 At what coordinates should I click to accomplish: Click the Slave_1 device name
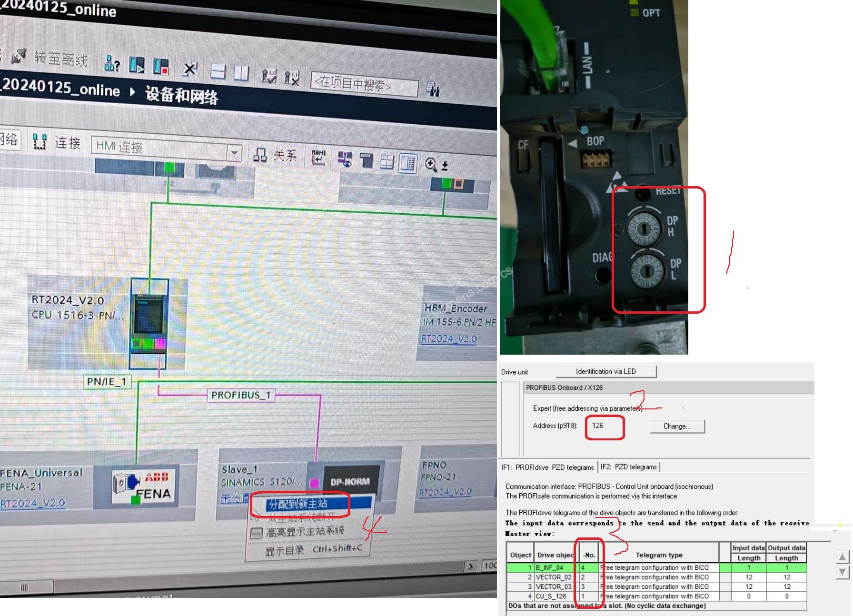tap(239, 469)
